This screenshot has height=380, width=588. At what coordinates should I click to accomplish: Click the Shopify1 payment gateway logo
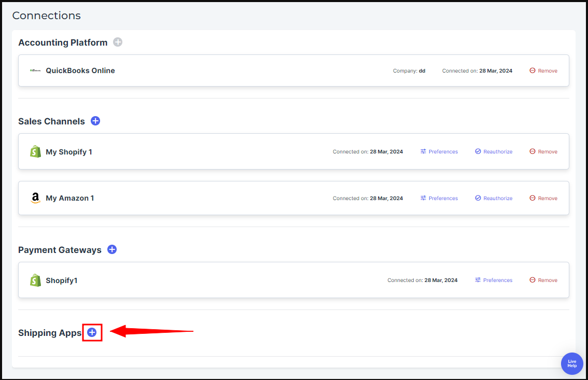click(35, 280)
